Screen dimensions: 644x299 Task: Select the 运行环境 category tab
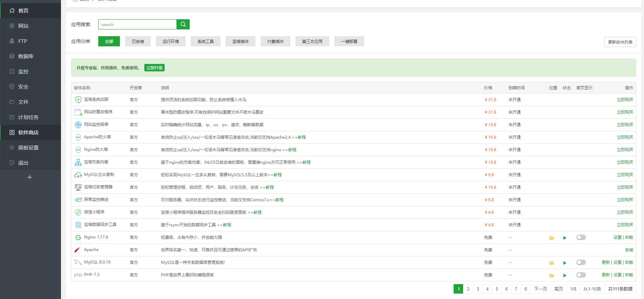[x=171, y=41]
